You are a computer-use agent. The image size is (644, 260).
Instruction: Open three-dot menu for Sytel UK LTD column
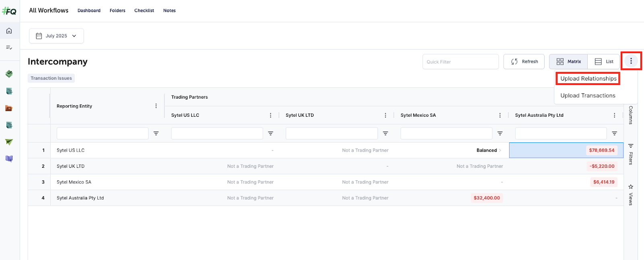(385, 116)
